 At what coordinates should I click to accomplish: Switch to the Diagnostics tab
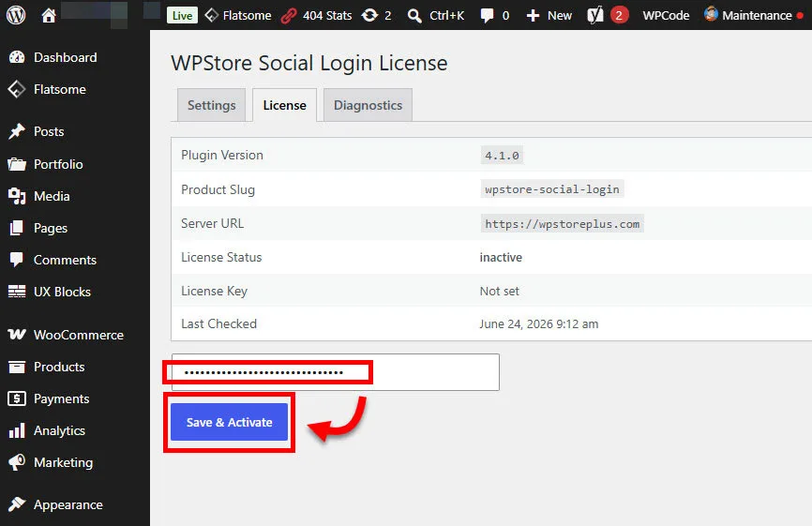[368, 105]
